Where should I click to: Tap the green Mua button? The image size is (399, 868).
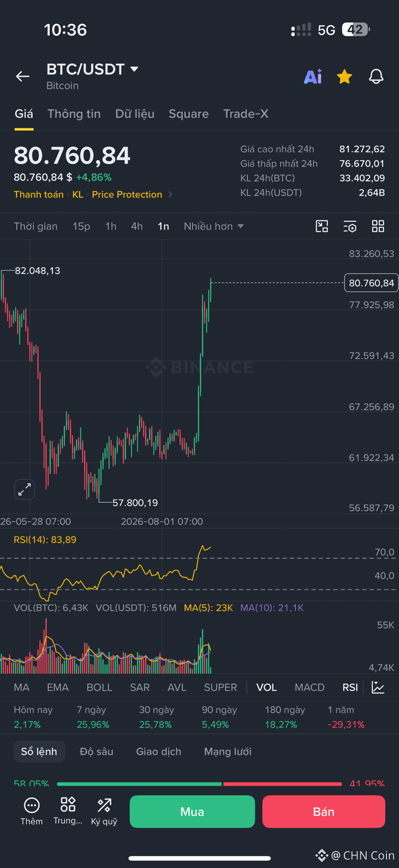192,812
